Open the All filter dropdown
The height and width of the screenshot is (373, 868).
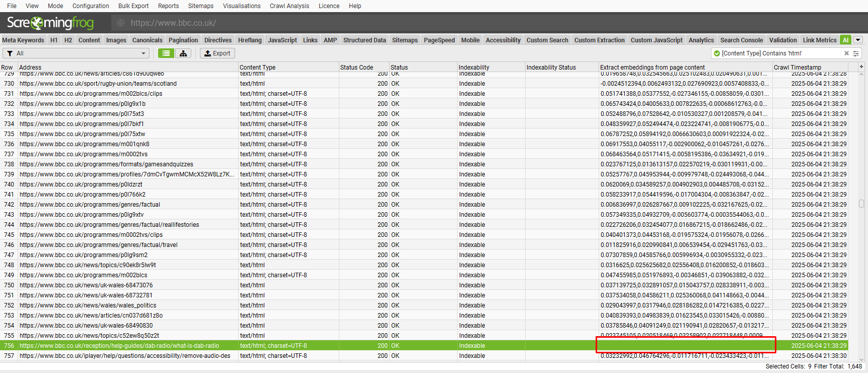(76, 53)
